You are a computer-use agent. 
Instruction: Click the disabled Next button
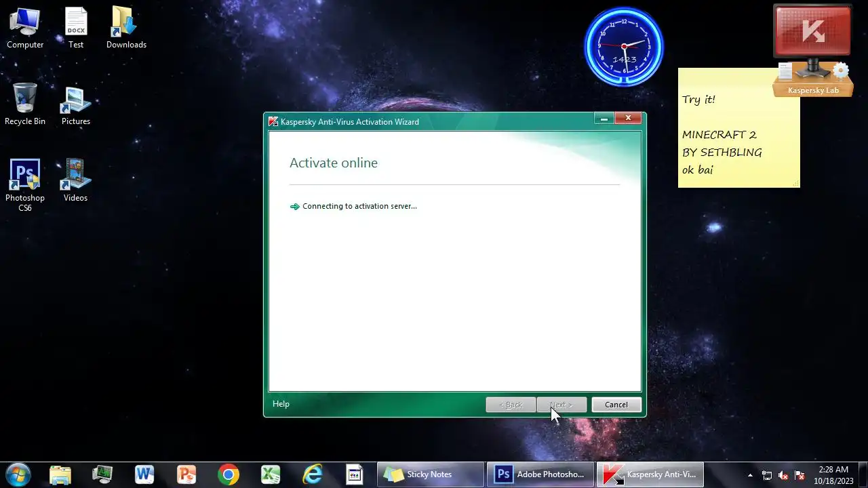pyautogui.click(x=561, y=405)
